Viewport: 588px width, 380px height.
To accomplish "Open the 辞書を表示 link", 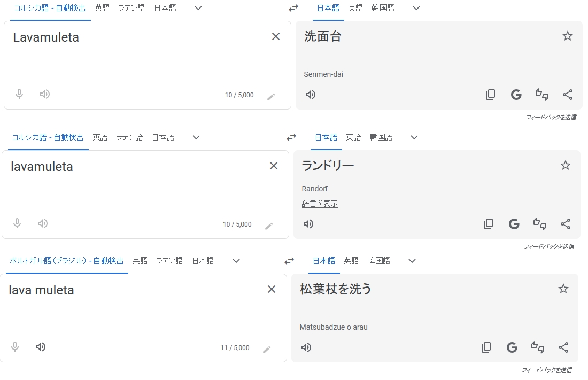I will 320,204.
